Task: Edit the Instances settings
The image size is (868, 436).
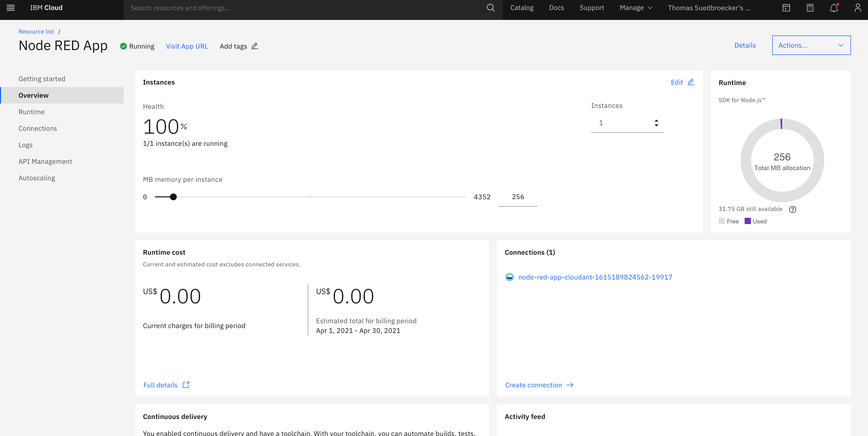Action: 682,82
